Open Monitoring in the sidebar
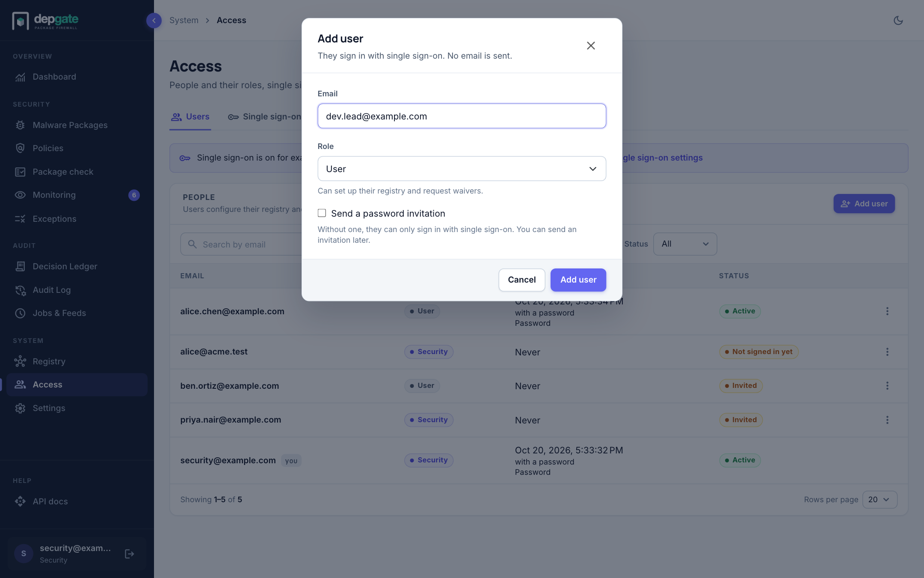Screen dimensions: 924x578 (x=77, y=195)
